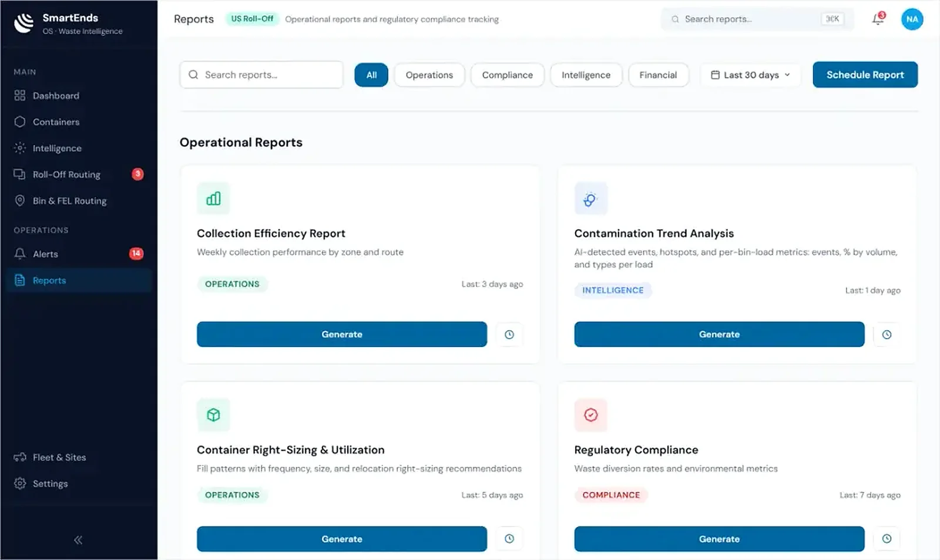Click the COMPLIANCE tag on Regulatory card

point(611,495)
